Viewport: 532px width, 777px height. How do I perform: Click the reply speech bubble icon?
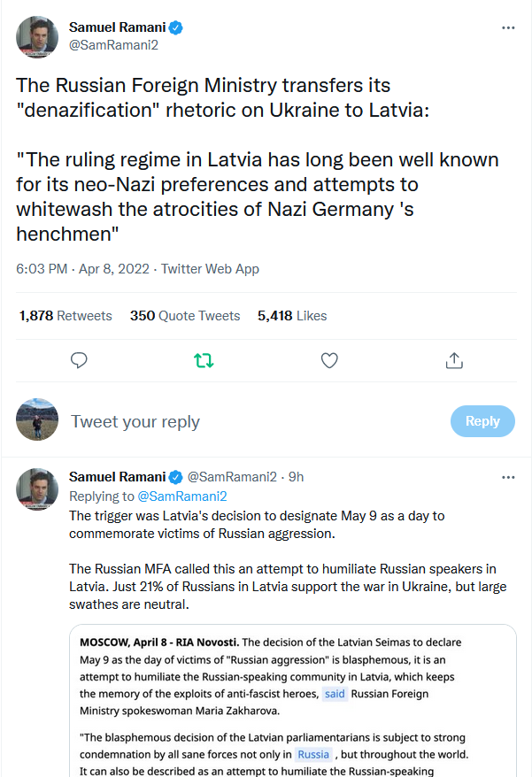[79, 360]
